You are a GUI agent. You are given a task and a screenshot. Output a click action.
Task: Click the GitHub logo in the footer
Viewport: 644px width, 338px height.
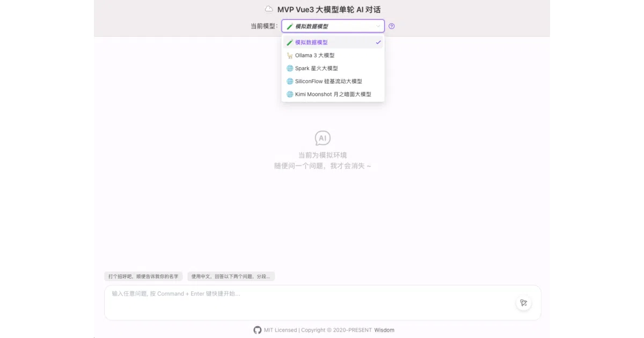(258, 330)
